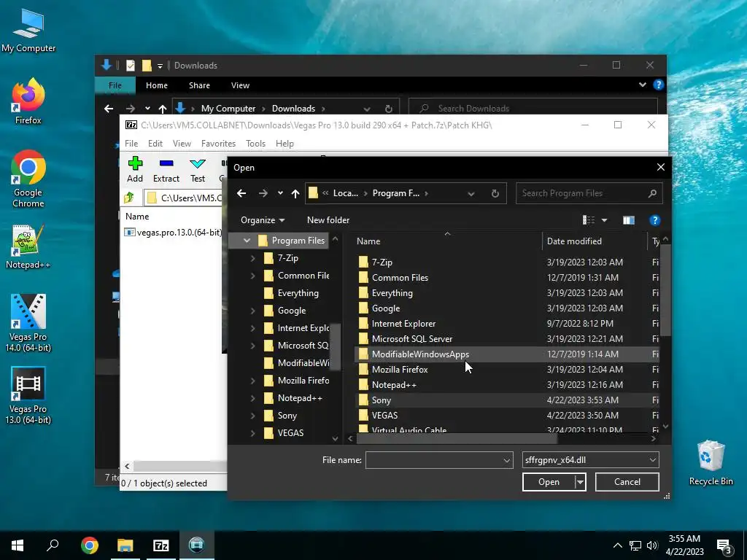
Task: Open the Recycle Bin
Action: [x=711, y=463]
